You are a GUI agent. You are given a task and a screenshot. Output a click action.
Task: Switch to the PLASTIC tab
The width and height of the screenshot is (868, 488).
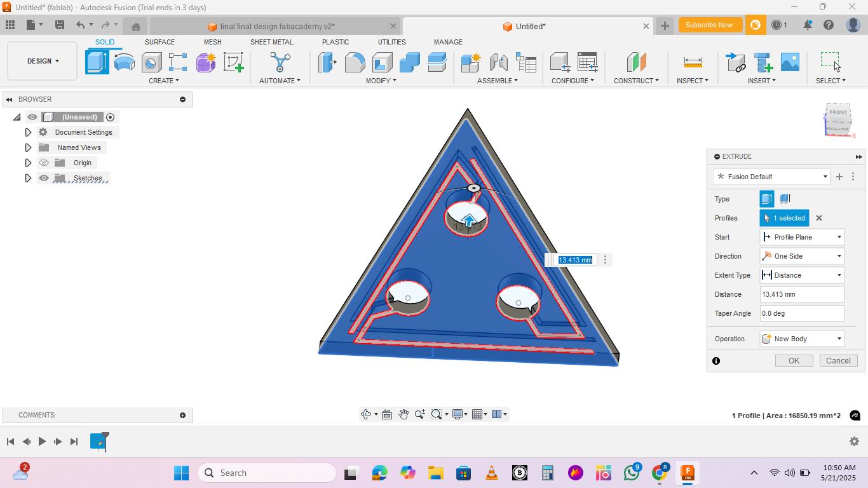(x=336, y=42)
